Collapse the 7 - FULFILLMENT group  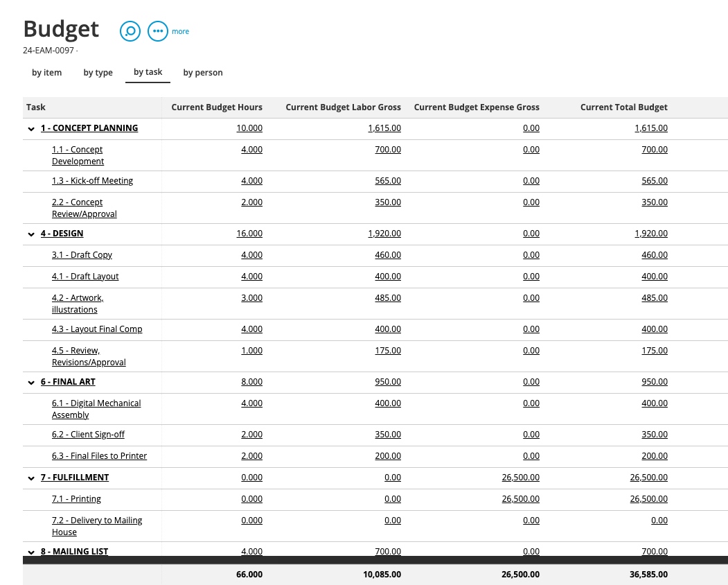pos(31,478)
